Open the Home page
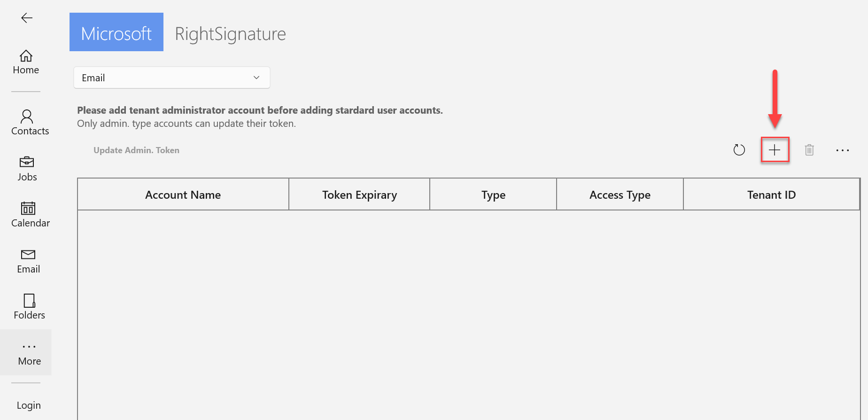Screen dimensions: 868x420 (26, 62)
